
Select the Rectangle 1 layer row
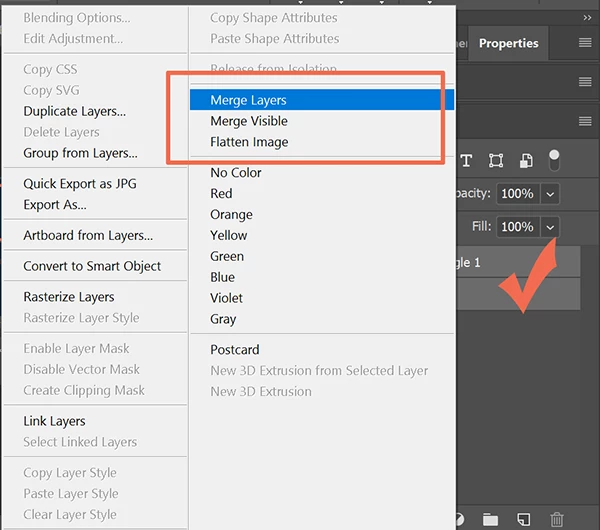518,263
